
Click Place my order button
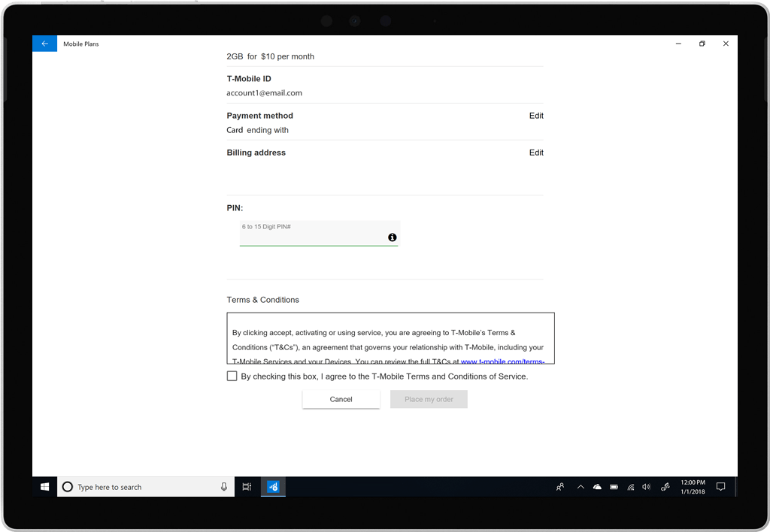pyautogui.click(x=429, y=399)
